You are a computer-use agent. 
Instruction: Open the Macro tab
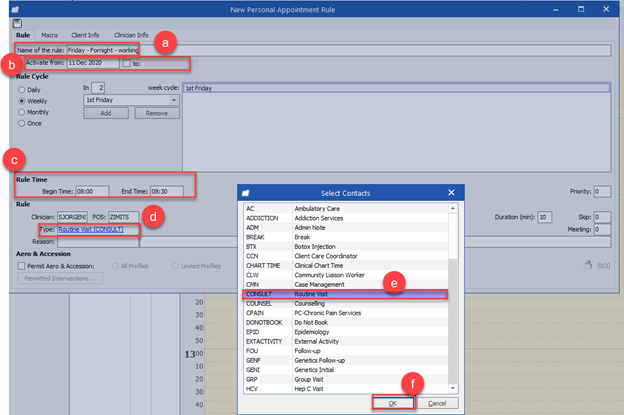point(49,35)
